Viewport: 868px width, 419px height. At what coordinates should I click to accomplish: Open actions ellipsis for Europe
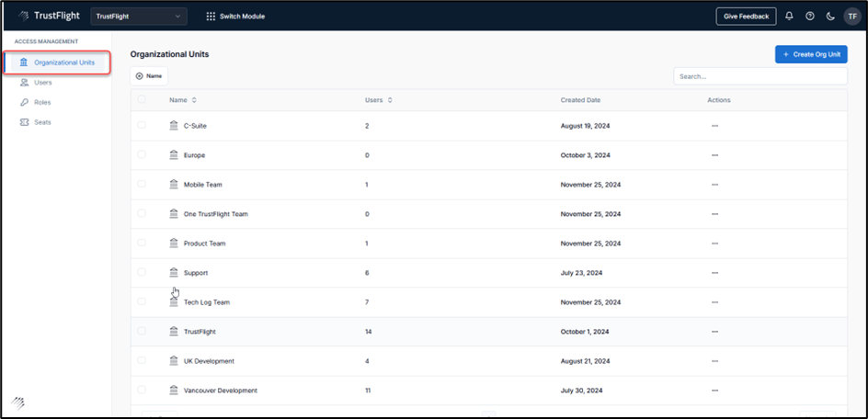pos(714,155)
